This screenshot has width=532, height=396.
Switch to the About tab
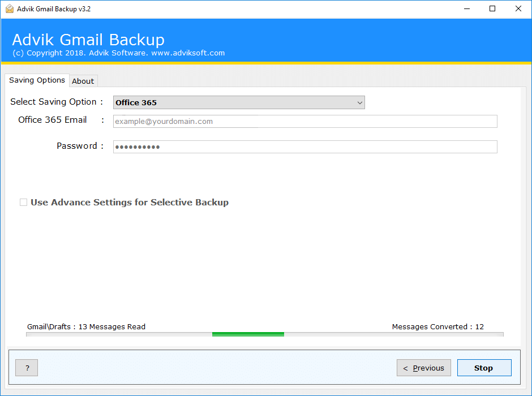[83, 81]
